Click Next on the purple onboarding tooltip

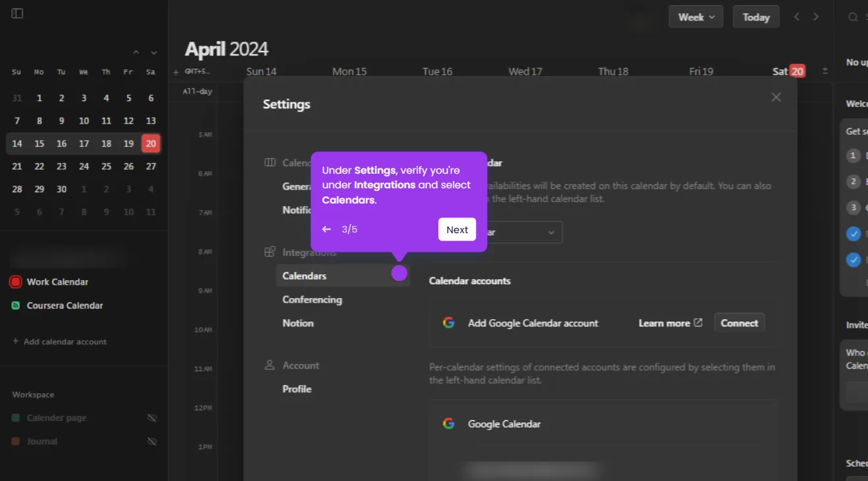[457, 229]
